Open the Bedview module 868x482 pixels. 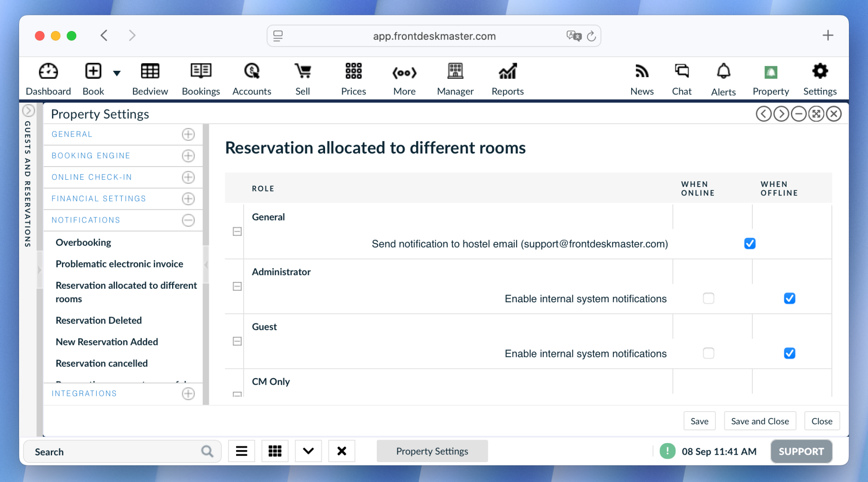tap(150, 78)
